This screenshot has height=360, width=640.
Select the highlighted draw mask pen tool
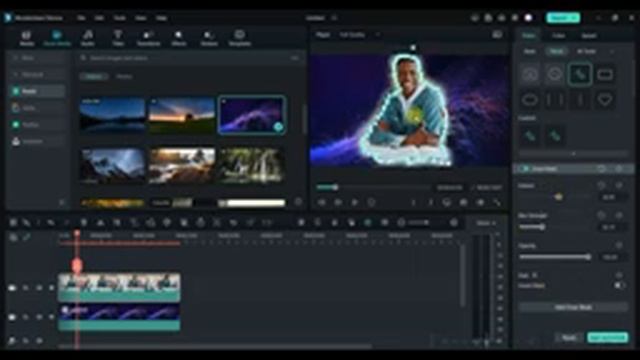coord(580,74)
